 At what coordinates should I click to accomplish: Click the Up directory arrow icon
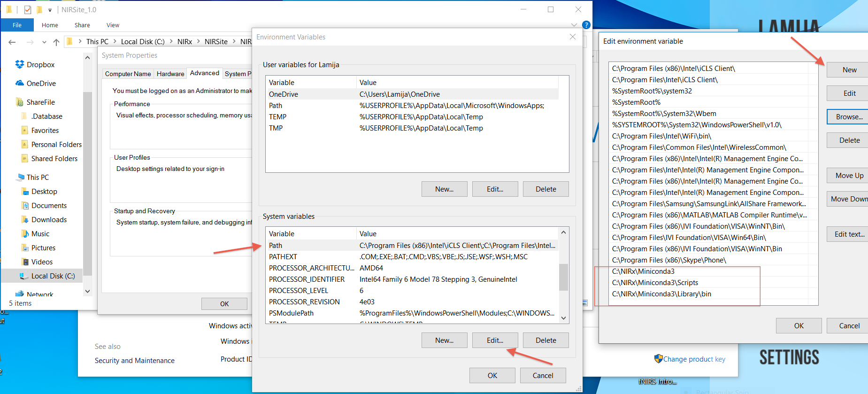pyautogui.click(x=56, y=42)
